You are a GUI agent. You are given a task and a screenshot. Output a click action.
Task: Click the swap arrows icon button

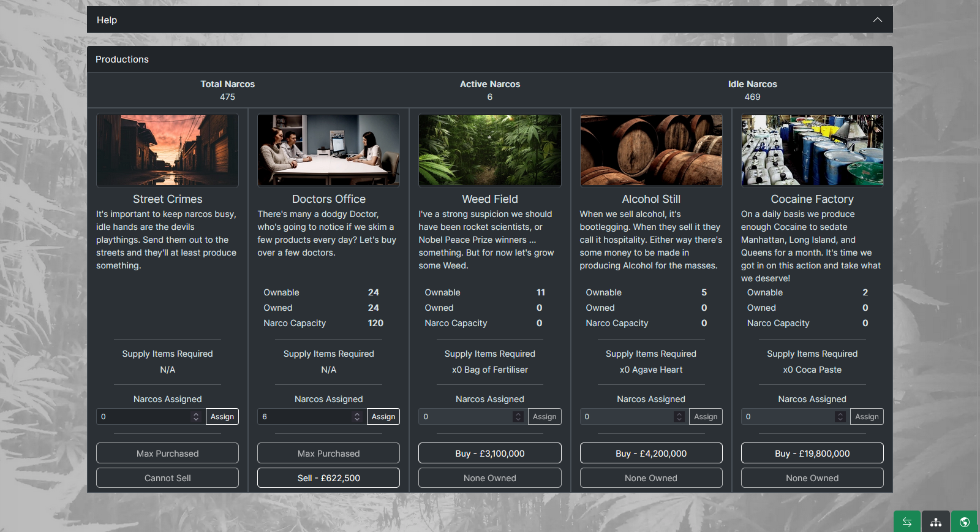[x=907, y=522]
